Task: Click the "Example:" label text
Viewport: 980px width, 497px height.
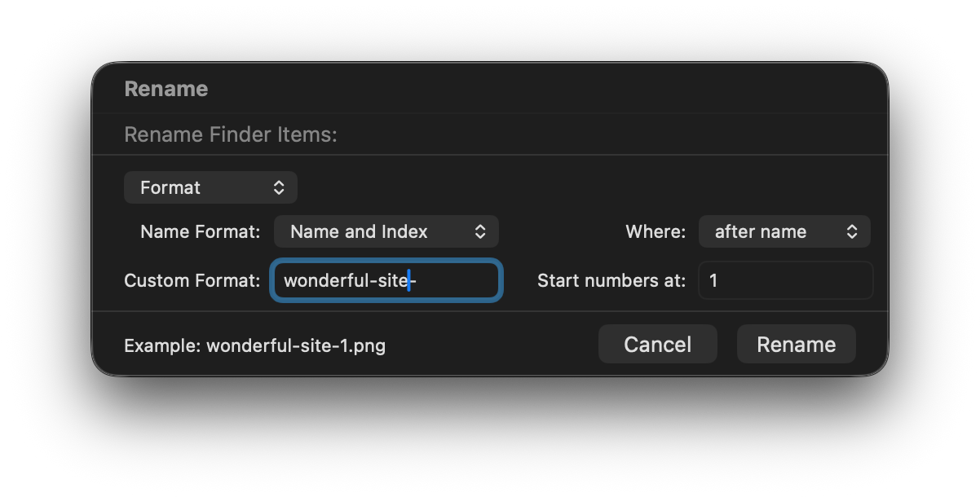Action: tap(162, 345)
